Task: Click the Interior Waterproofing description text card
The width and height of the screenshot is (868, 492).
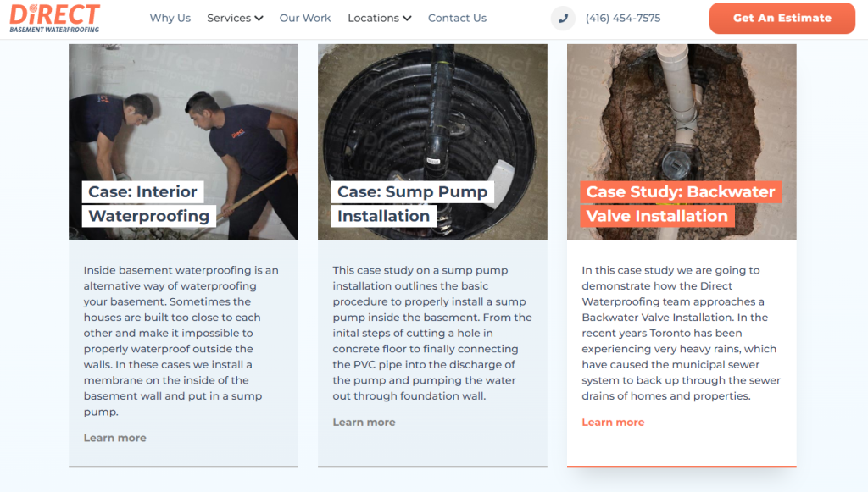Action: (x=183, y=339)
